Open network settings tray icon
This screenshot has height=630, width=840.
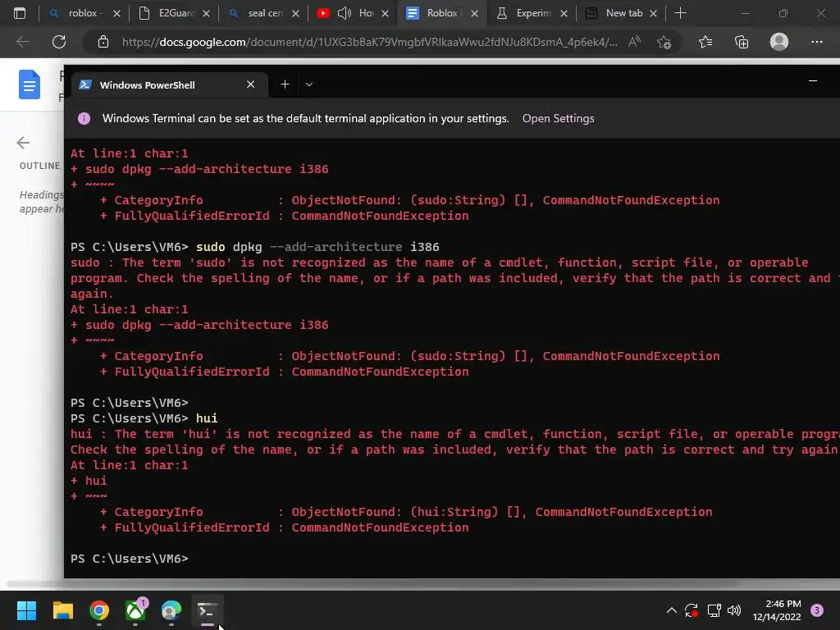(714, 610)
